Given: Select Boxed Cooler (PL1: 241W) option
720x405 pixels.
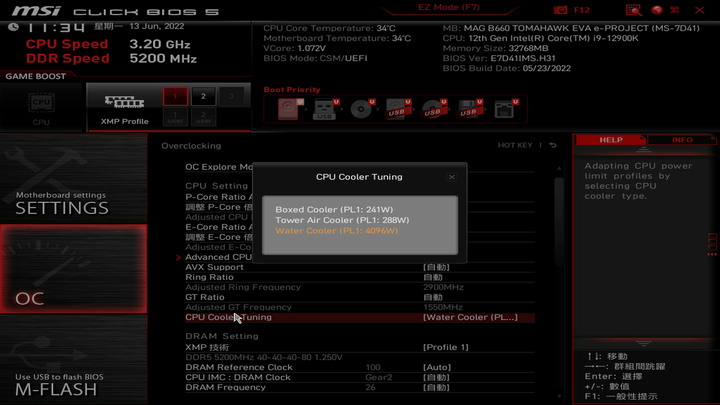Looking at the screenshot, I should (334, 209).
